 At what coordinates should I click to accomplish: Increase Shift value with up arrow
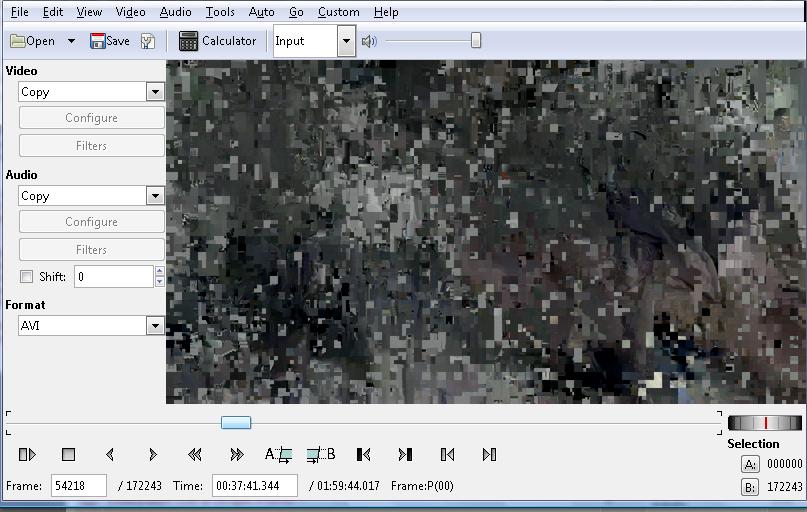tap(160, 271)
